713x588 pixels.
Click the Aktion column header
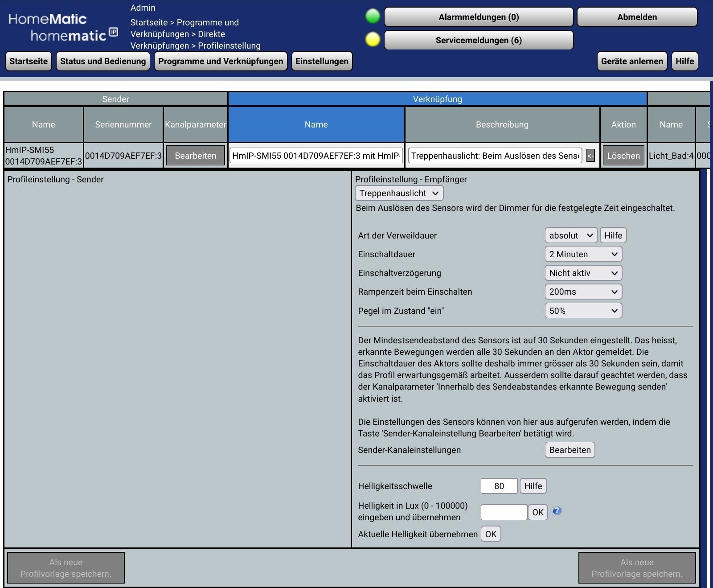(623, 124)
